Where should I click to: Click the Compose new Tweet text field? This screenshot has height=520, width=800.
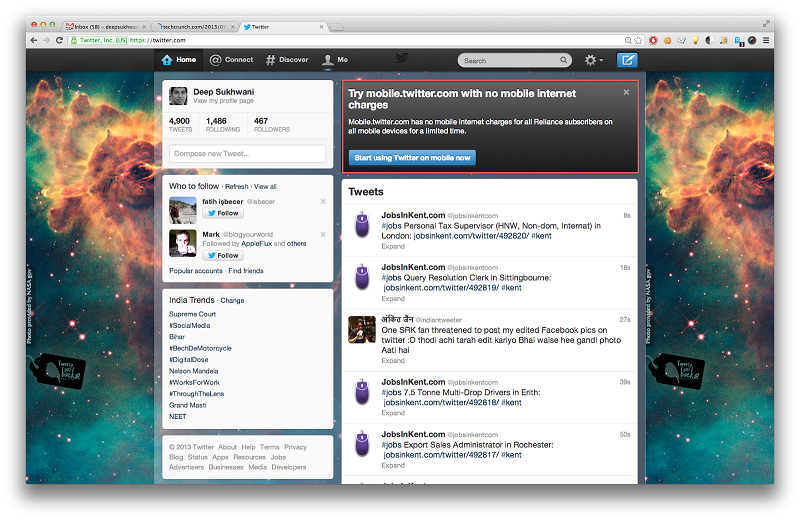tap(247, 154)
